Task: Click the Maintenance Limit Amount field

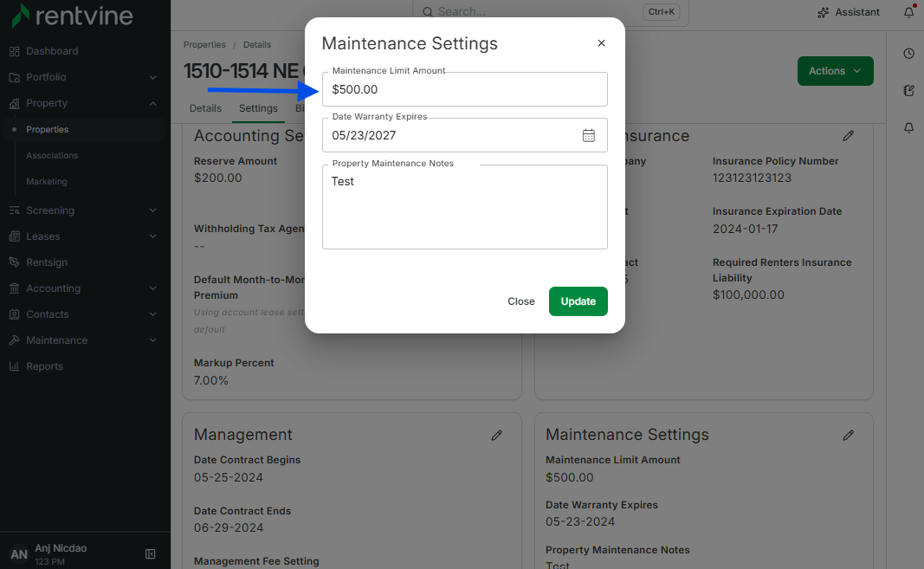Action: [x=464, y=89]
